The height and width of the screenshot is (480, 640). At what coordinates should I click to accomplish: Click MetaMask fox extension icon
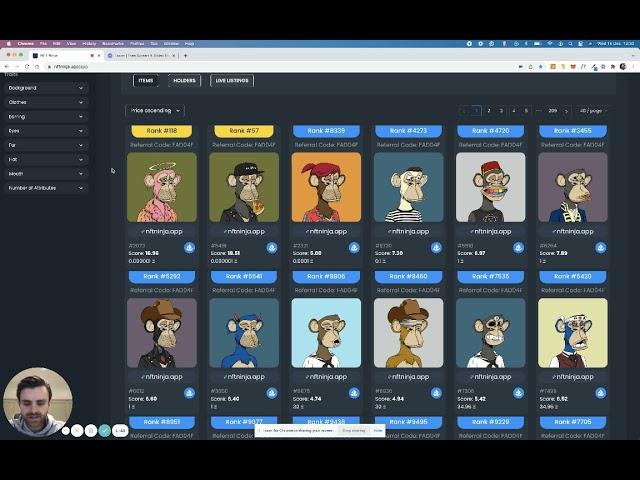573,67
